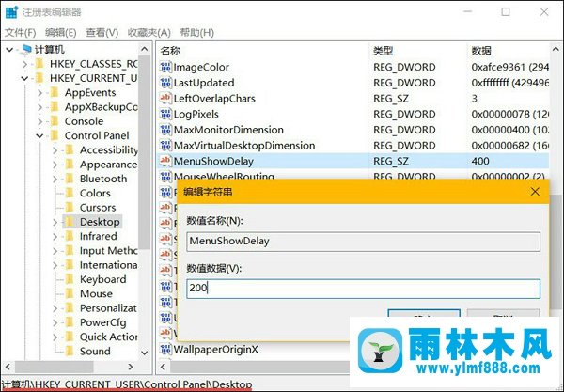Close the 编辑字符串 dialog
The width and height of the screenshot is (564, 392).
[535, 192]
